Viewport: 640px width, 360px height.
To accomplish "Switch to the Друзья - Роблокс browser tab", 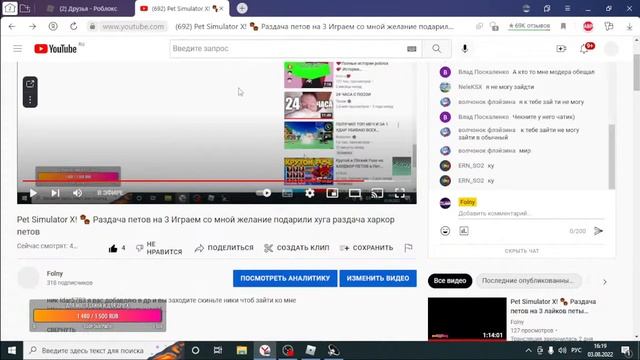I will (x=88, y=9).
